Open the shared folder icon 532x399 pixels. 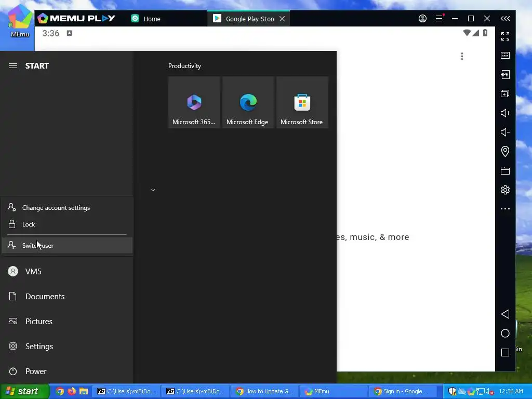tap(505, 170)
